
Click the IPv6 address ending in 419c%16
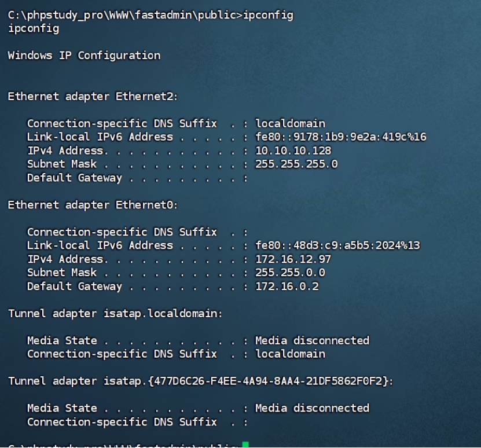[x=341, y=137]
